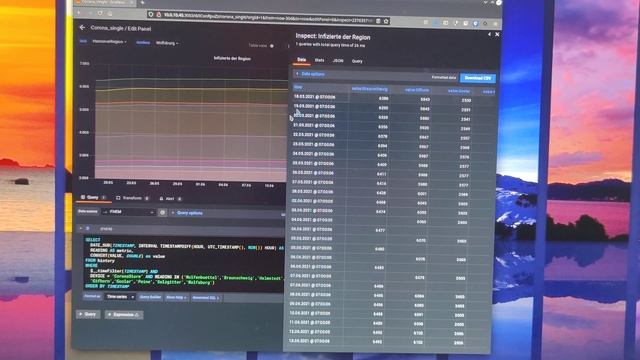Sort by the Time column header

tap(298, 87)
